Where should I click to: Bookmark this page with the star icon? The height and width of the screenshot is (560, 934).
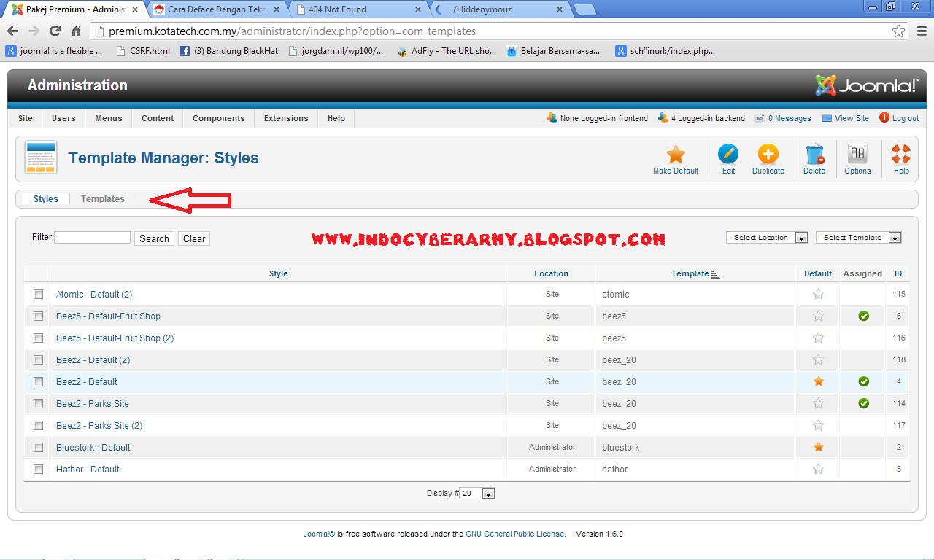899,31
